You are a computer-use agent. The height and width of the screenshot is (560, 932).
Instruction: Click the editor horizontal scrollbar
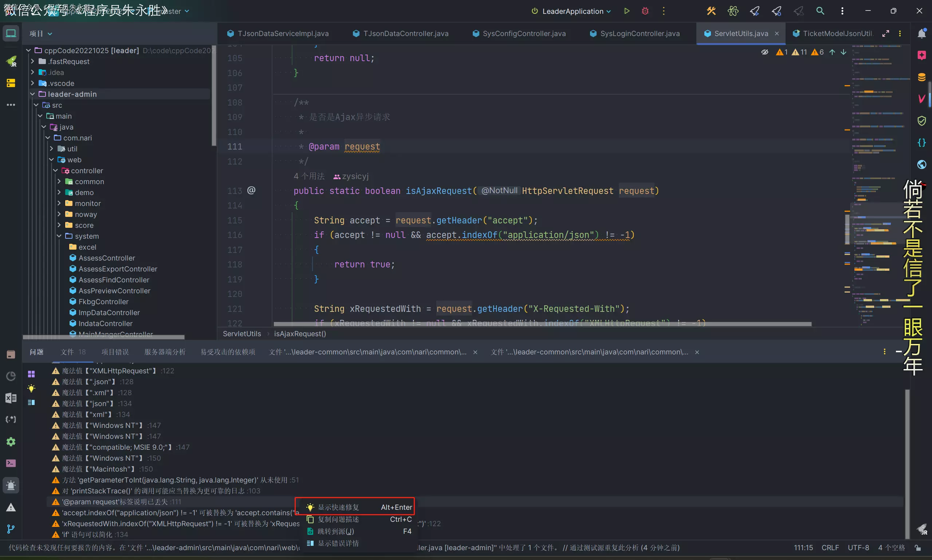coord(542,324)
